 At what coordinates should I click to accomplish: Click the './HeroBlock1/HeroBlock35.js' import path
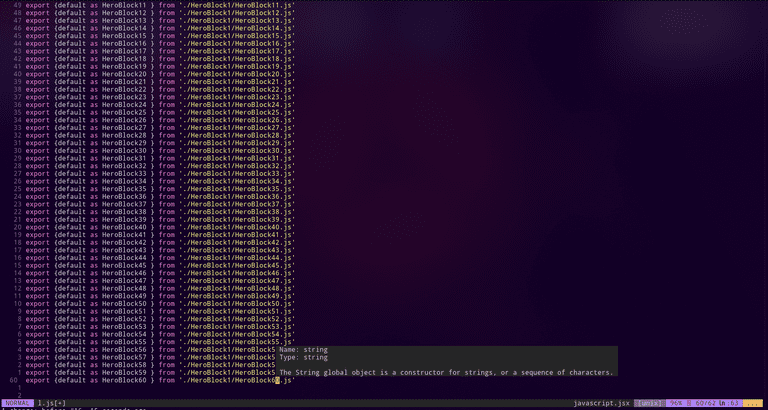pyautogui.click(x=236, y=189)
